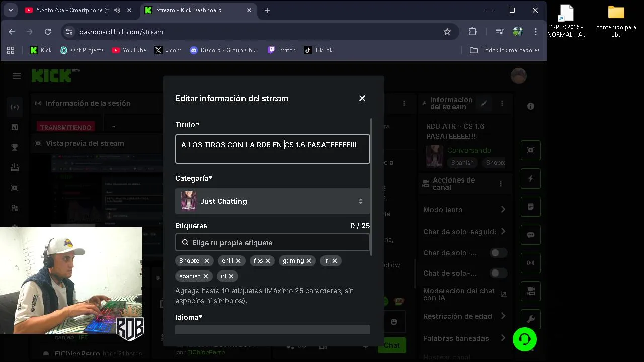Open Todos los marcadores folder
The width and height of the screenshot is (644, 362).
pos(505,50)
